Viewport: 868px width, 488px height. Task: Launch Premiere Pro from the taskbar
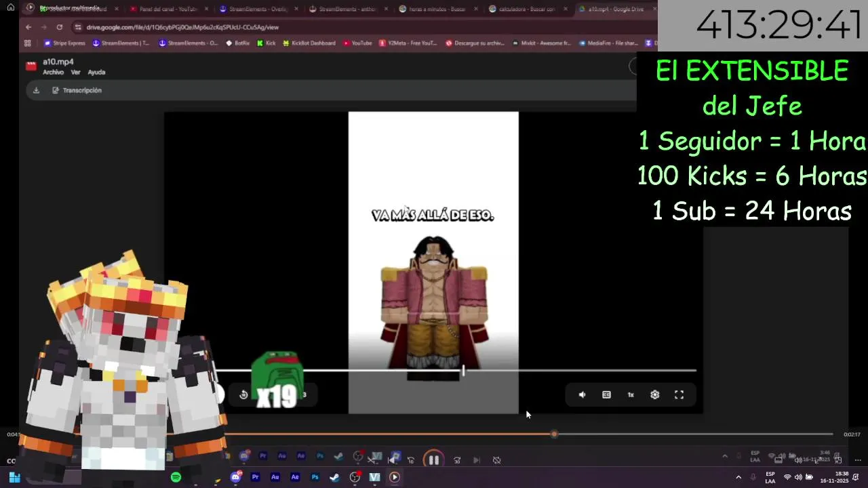click(255, 477)
